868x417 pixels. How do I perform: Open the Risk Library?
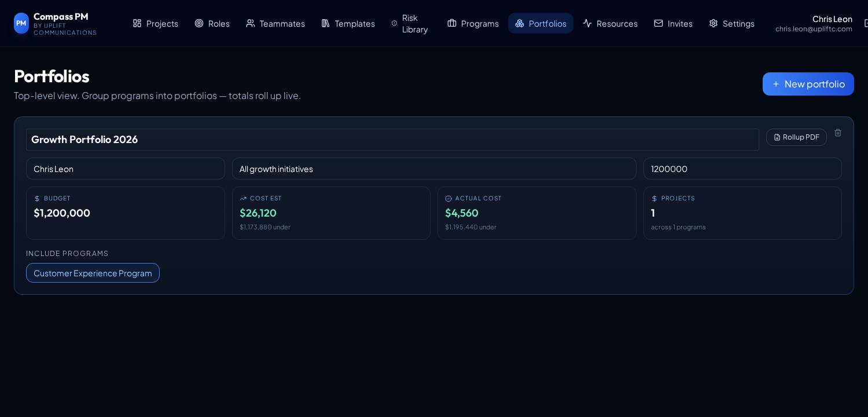pos(410,23)
